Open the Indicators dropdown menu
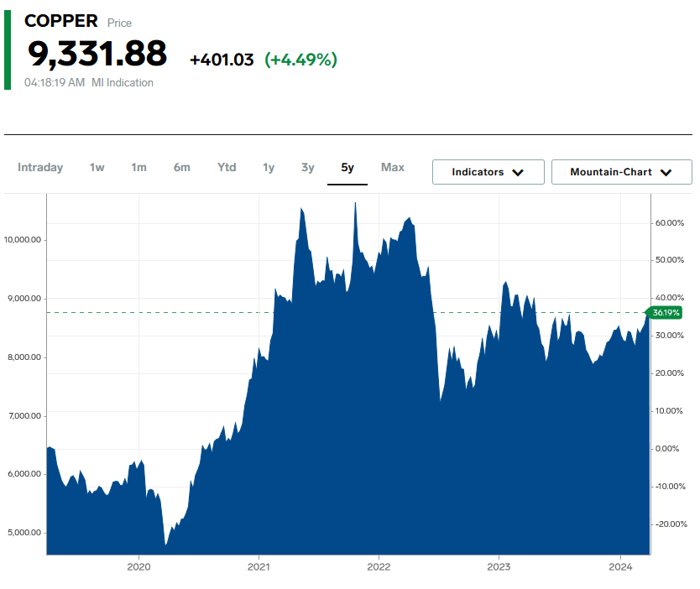700x589 pixels. (x=488, y=172)
